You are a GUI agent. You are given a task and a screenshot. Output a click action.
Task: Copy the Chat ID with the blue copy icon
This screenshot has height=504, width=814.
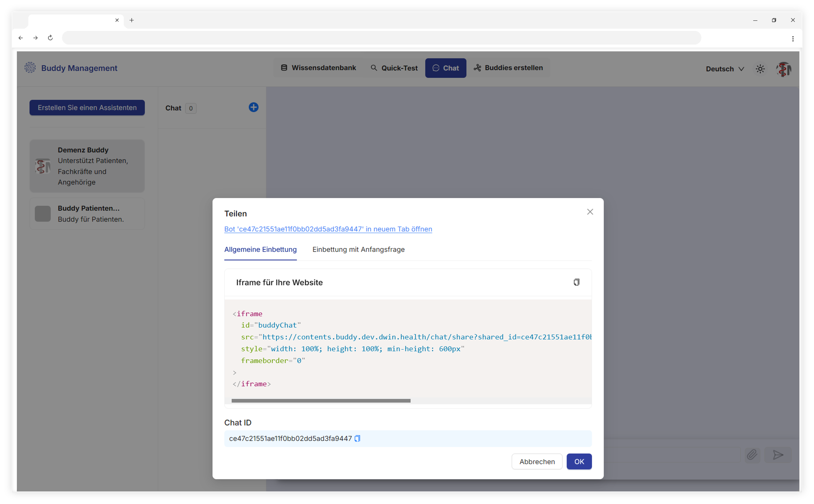pyautogui.click(x=357, y=438)
